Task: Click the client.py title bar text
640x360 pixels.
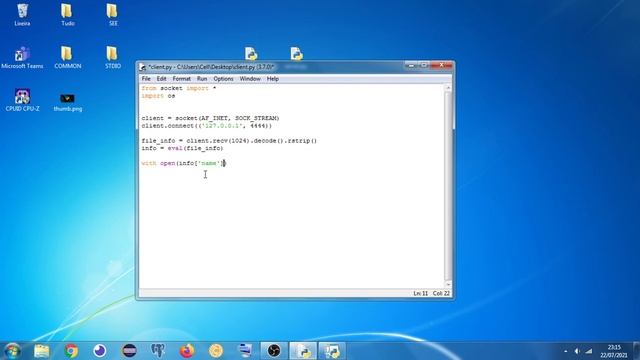Action: point(211,67)
